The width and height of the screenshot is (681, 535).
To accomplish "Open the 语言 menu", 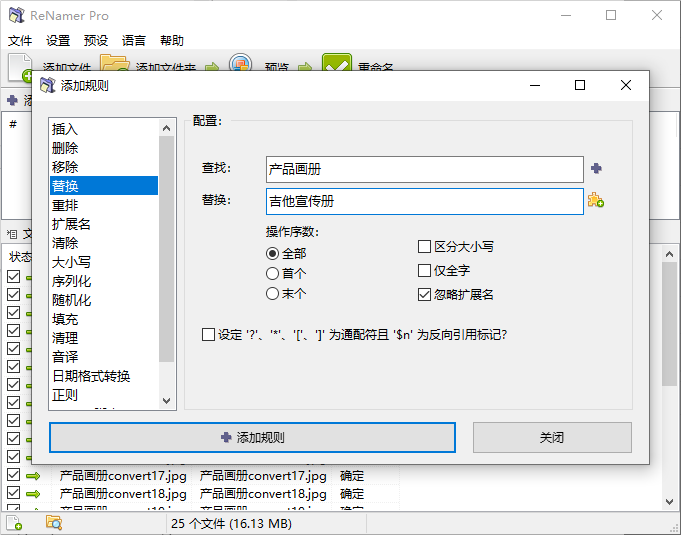I will click(134, 40).
